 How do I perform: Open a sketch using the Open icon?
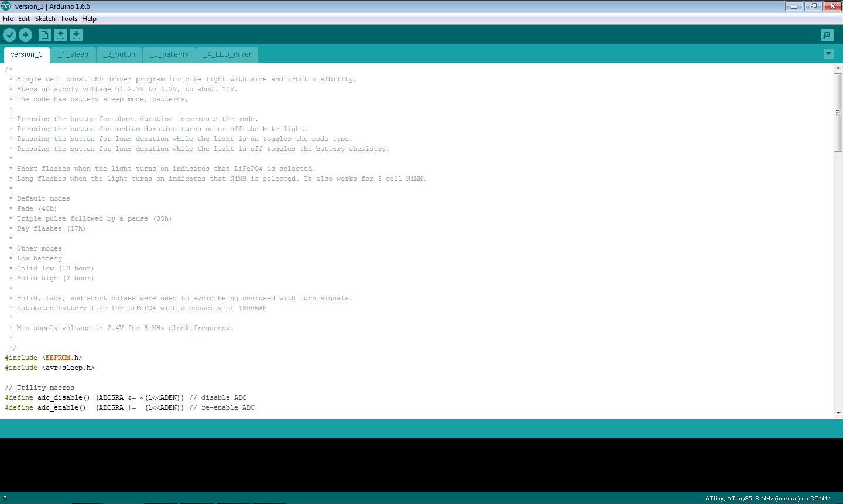pyautogui.click(x=60, y=35)
